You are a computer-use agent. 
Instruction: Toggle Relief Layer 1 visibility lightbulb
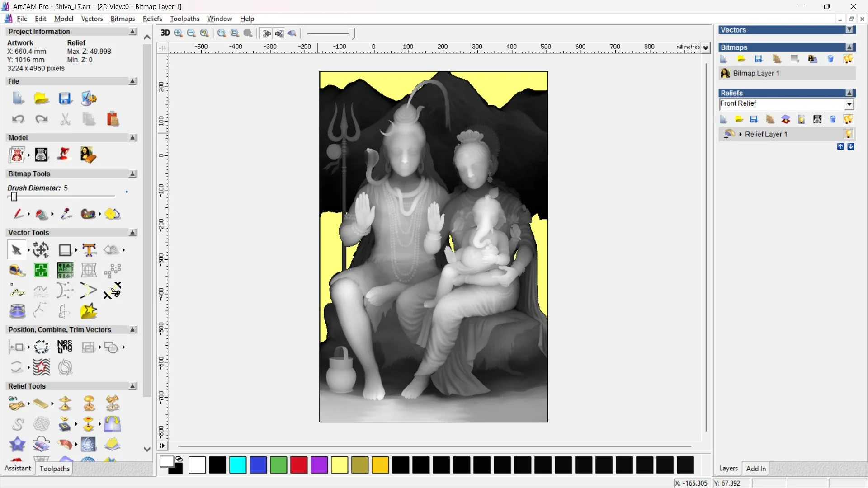pos(848,134)
